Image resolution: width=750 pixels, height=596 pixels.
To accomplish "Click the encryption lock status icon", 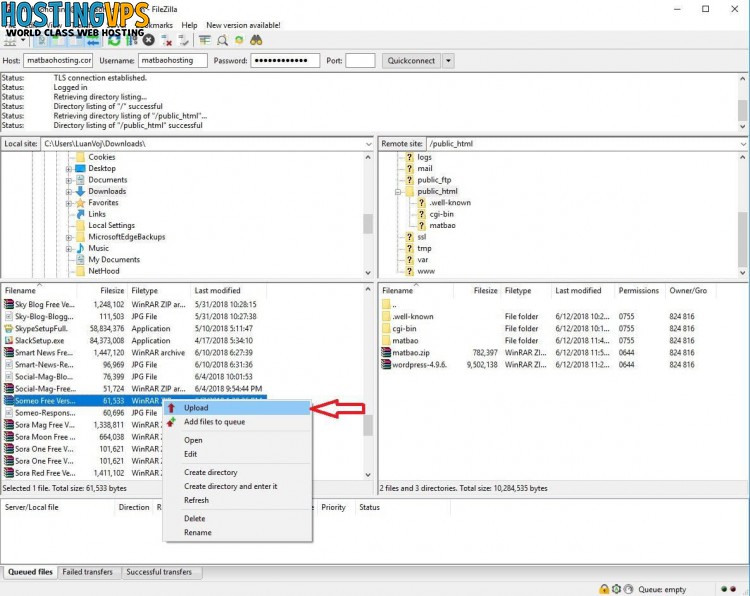I will 604,589.
